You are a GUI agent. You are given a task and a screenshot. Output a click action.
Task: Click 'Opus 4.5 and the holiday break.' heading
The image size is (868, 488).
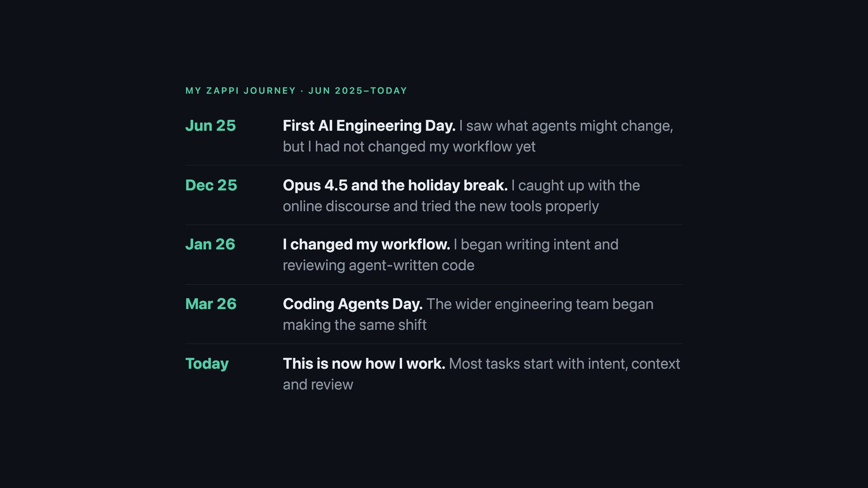[395, 185]
